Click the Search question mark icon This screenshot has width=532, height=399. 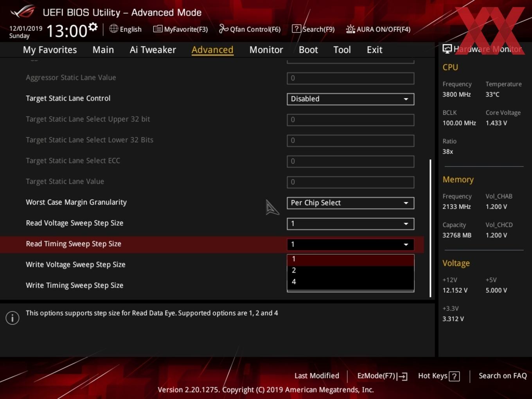click(x=297, y=29)
